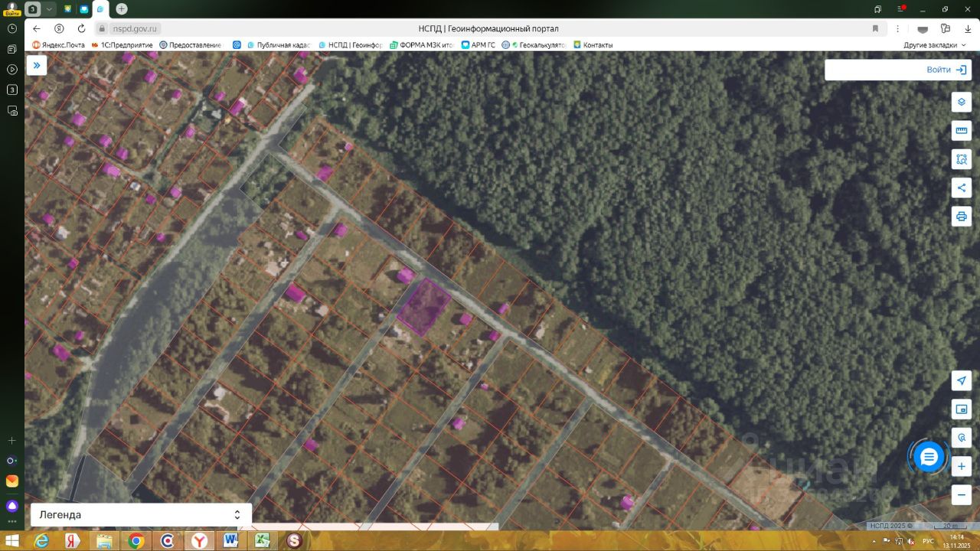This screenshot has height=551, width=980.
Task: Open the Alice assistant in the sidebar
Action: coord(12,506)
